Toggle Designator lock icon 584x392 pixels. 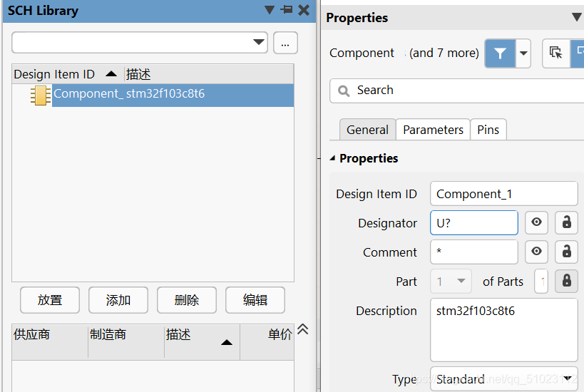pyautogui.click(x=566, y=222)
